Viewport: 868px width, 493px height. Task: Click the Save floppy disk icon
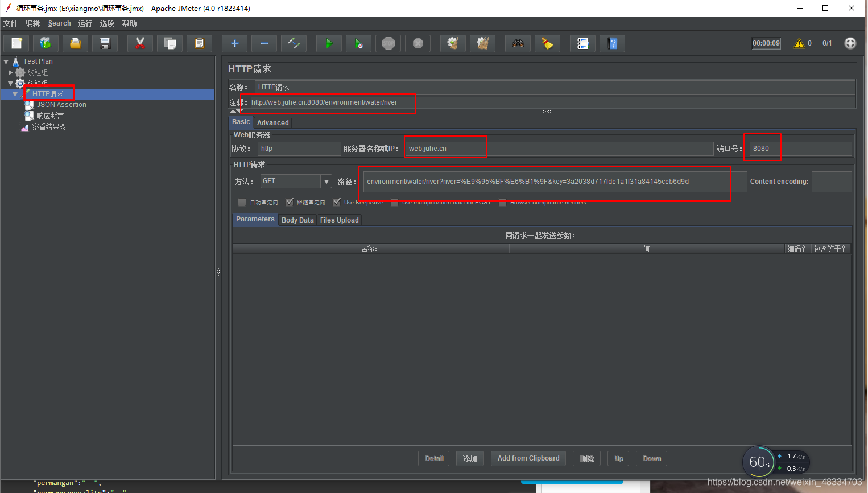[x=105, y=43]
